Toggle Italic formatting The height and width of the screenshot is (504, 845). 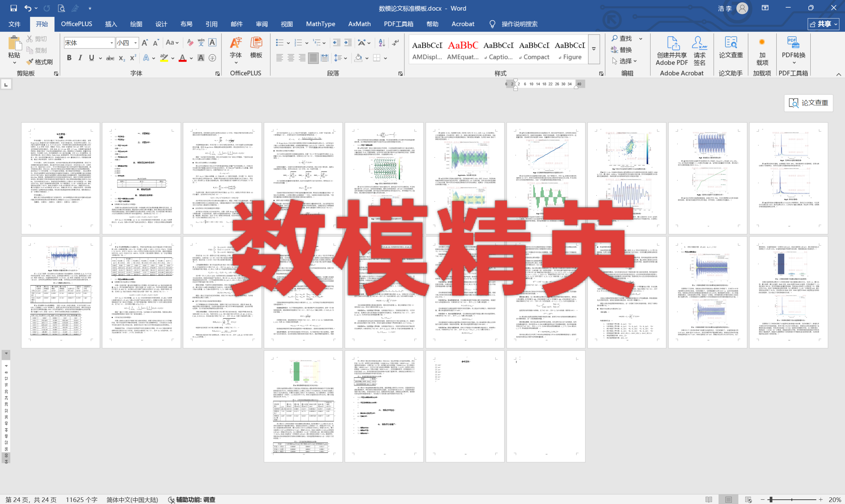[80, 58]
